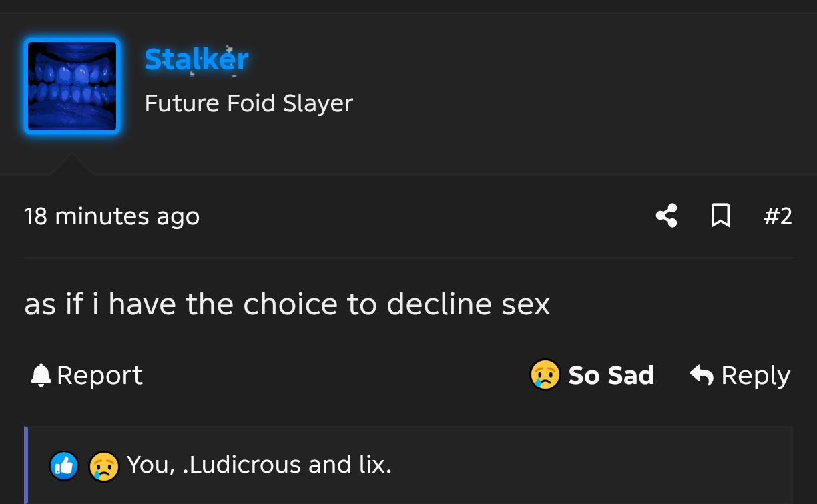Click the crying emoji in the reactions summary
Viewport: 817px width, 504px height.
104,466
